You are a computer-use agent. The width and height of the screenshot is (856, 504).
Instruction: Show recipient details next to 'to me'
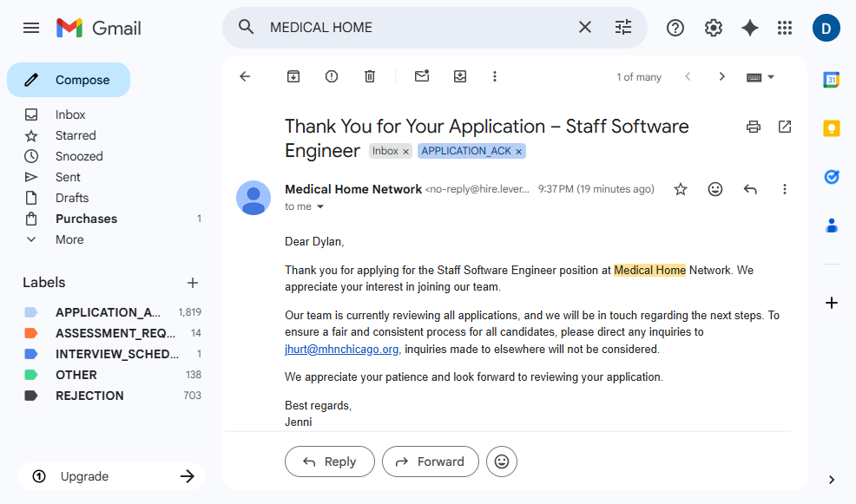(x=320, y=207)
